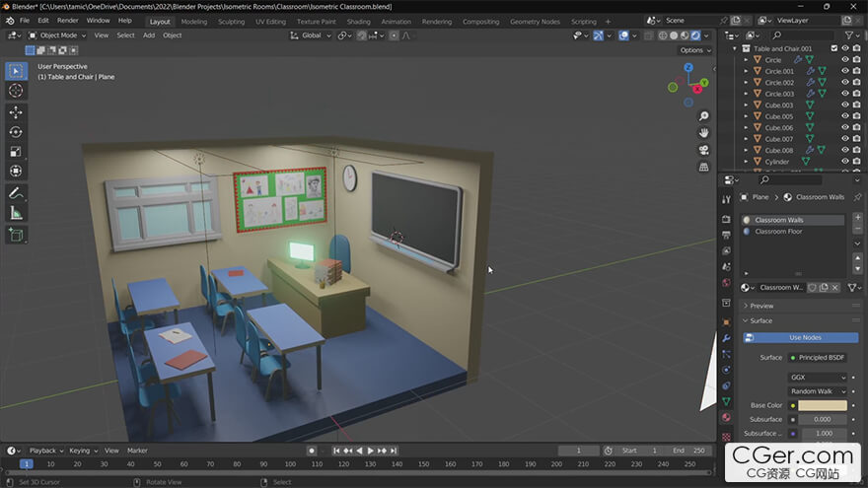The width and height of the screenshot is (868, 488).
Task: Open the viewport Options dropdown
Action: pyautogui.click(x=694, y=50)
